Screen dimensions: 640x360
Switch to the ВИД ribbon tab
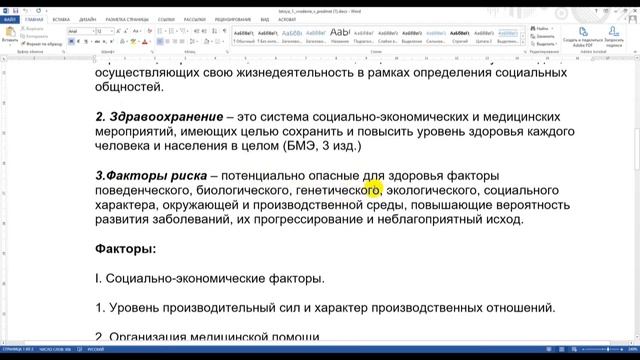pyautogui.click(x=264, y=19)
